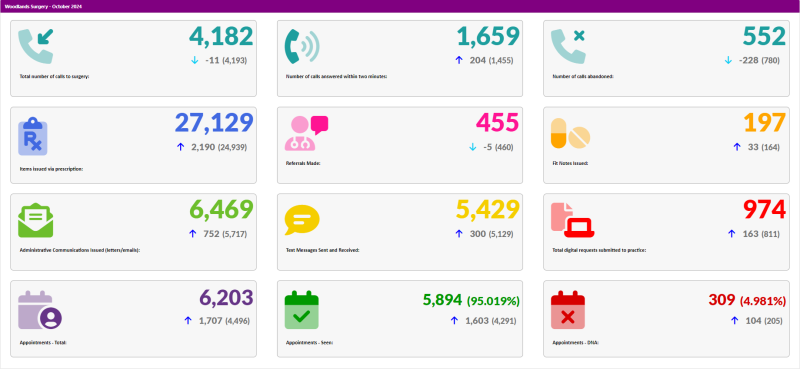Click the abandoned calls phone icon
The width and height of the screenshot is (800, 369).
tap(568, 46)
